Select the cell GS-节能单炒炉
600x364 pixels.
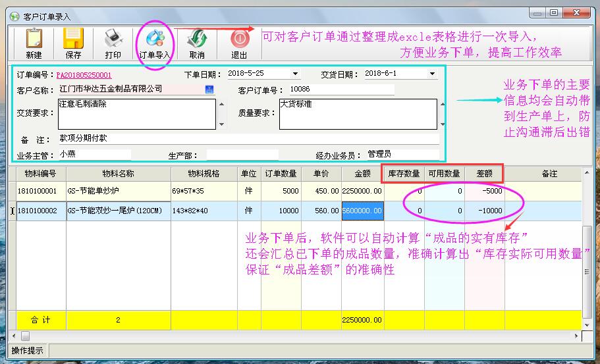(x=119, y=191)
